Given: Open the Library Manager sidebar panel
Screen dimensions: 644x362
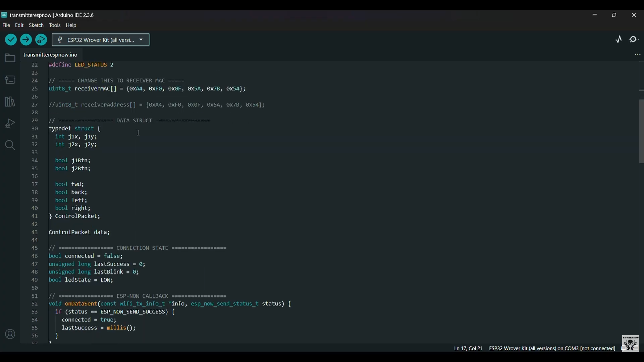Looking at the screenshot, I should (x=10, y=102).
